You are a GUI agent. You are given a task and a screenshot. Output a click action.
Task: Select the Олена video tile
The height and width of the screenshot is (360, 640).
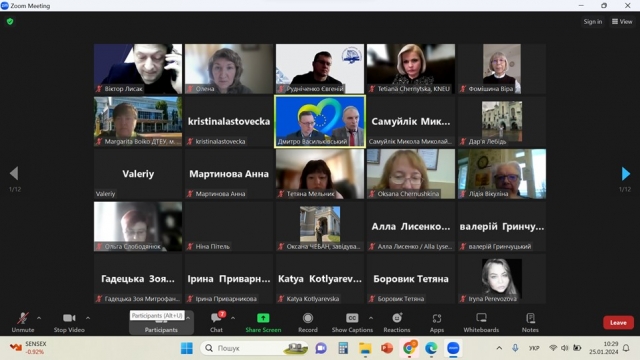pos(229,69)
